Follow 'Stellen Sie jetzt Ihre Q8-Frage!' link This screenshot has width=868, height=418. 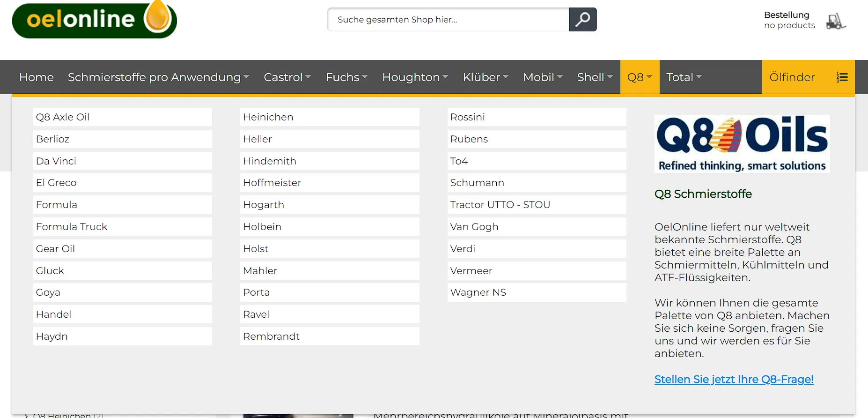(734, 379)
